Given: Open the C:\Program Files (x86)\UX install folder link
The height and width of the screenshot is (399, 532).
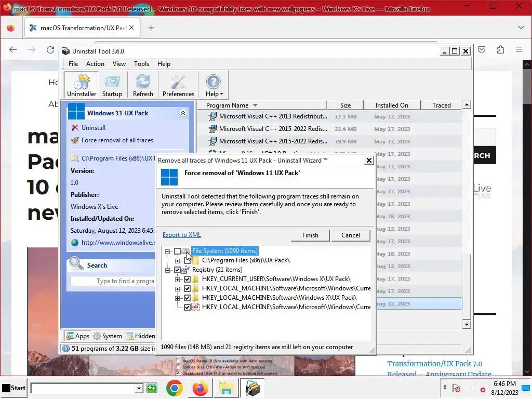Looking at the screenshot, I should (113, 158).
